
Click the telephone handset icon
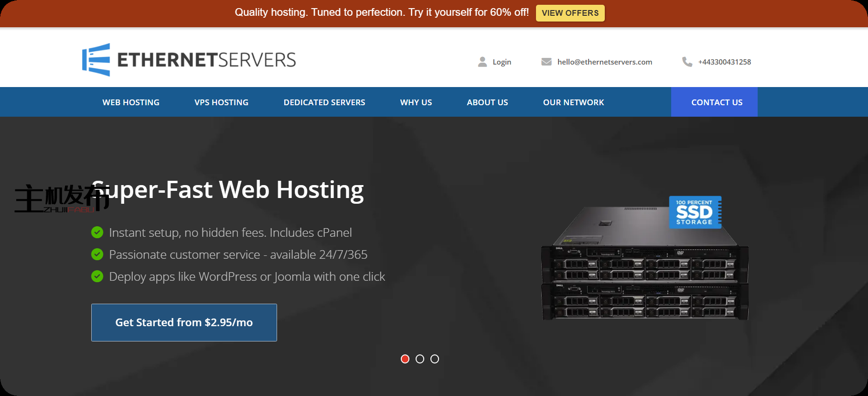coord(687,62)
